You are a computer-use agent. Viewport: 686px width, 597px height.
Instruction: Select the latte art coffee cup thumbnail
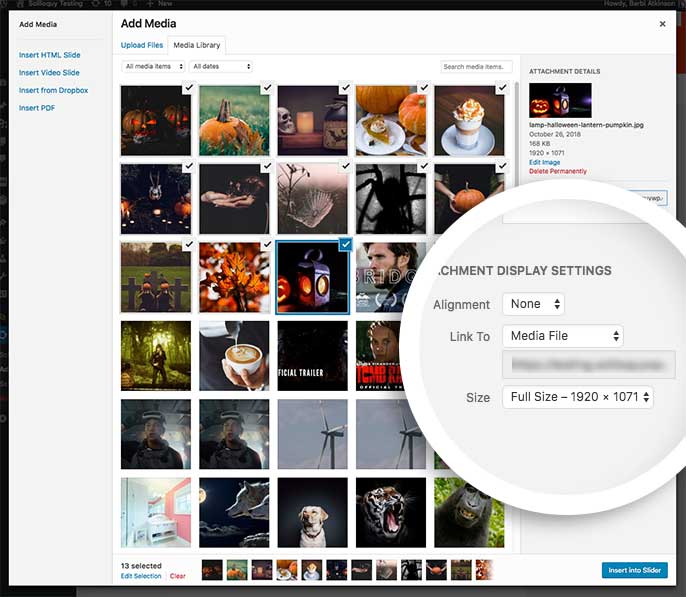pyautogui.click(x=234, y=356)
